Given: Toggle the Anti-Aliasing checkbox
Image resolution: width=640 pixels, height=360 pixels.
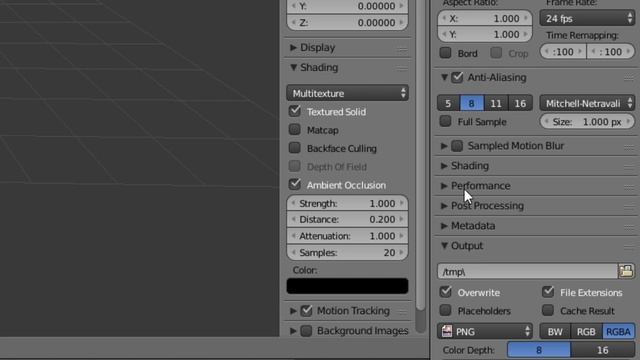Looking at the screenshot, I should pos(457,77).
